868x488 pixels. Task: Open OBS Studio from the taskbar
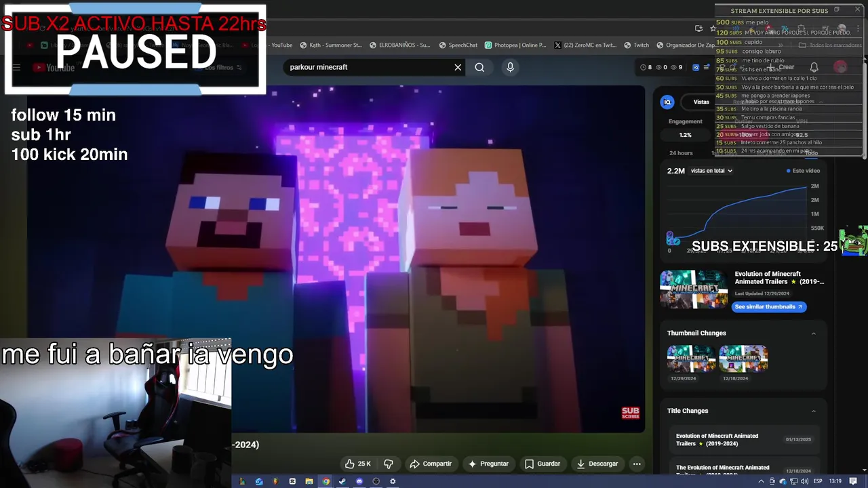376,481
